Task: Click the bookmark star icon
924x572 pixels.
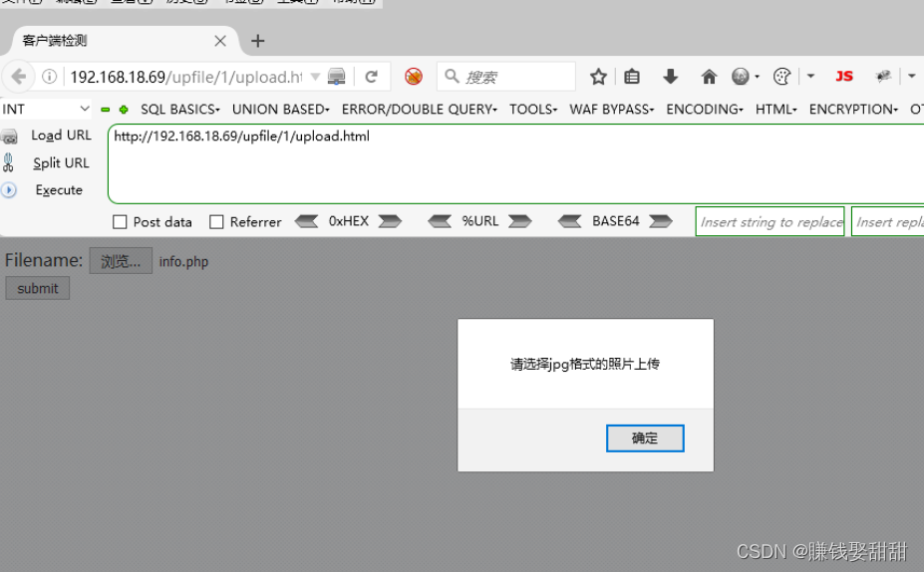Action: pos(598,77)
